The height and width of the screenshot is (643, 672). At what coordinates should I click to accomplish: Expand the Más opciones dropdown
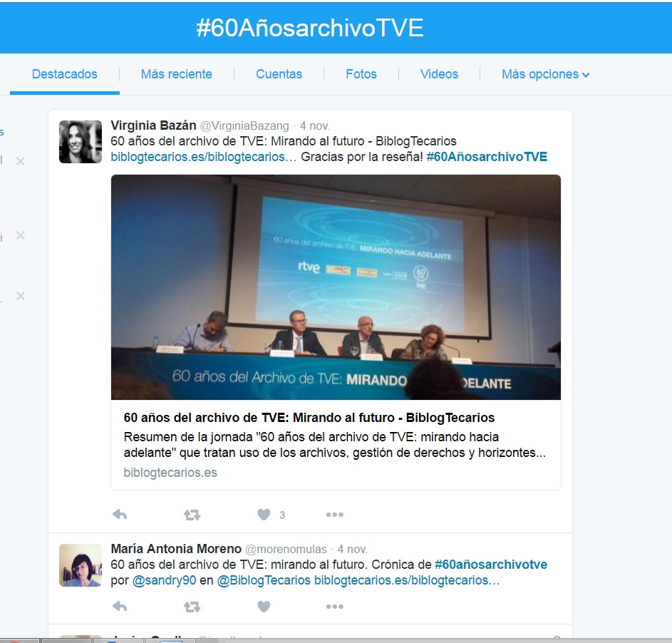pos(546,74)
